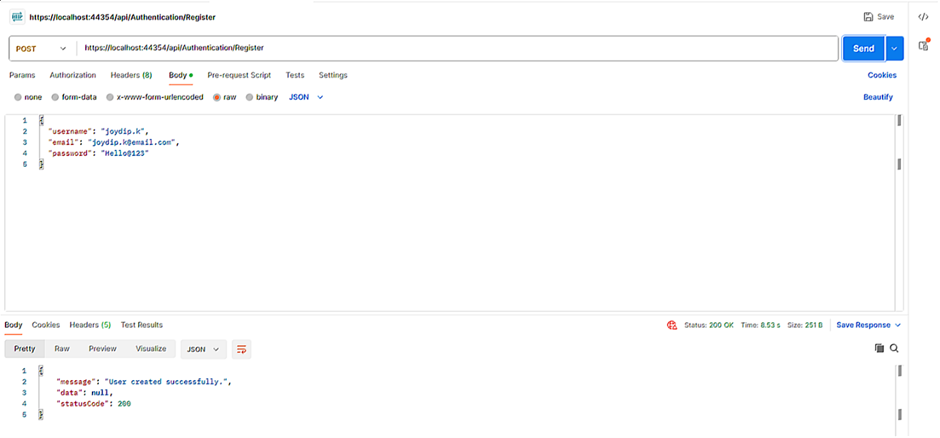Click the Save floppy disk icon
940x438 pixels.
click(x=868, y=17)
